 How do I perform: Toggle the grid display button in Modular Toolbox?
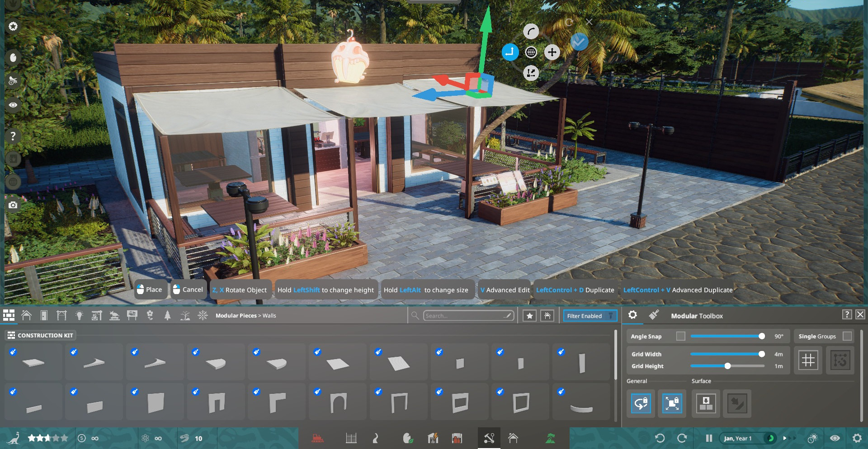click(808, 360)
